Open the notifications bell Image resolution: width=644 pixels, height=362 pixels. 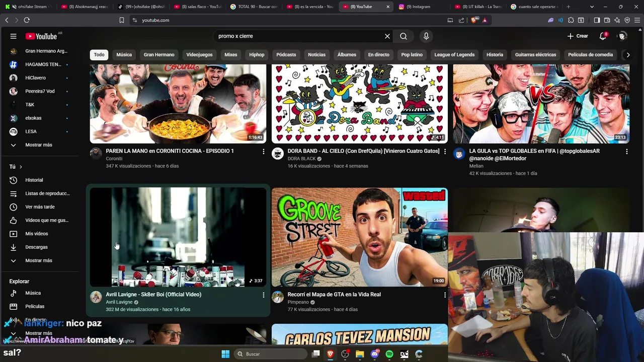coord(603,36)
